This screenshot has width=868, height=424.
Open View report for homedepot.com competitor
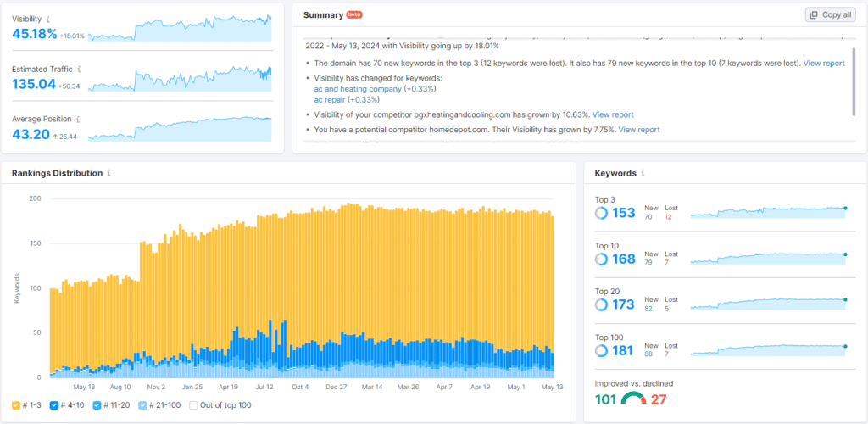(x=639, y=130)
